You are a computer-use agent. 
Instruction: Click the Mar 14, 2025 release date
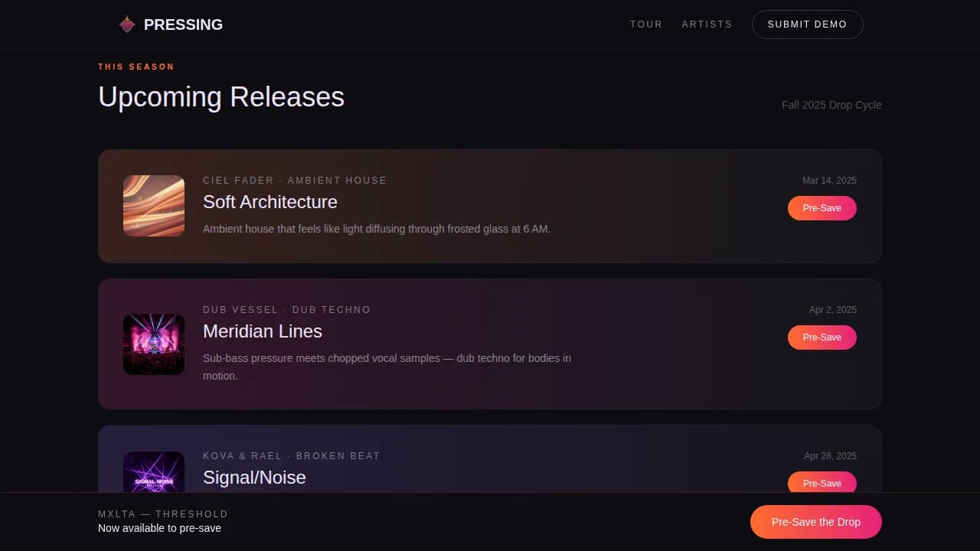830,181
